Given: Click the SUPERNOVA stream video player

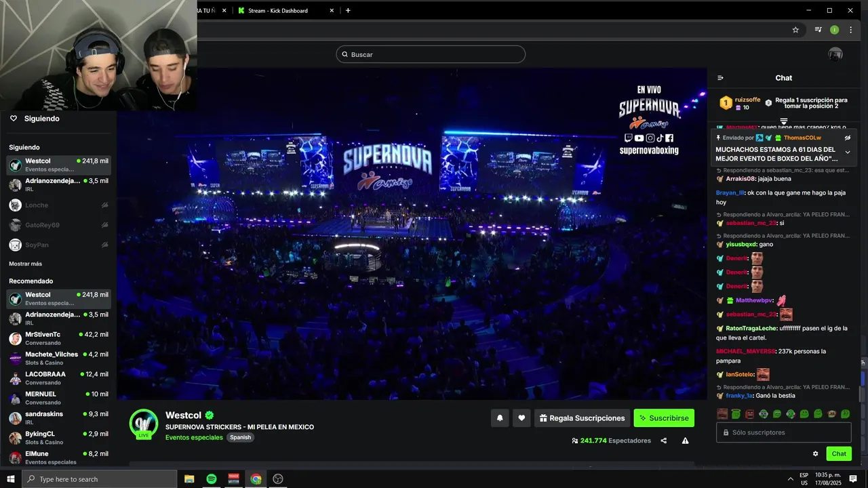Looking at the screenshot, I should [412, 234].
